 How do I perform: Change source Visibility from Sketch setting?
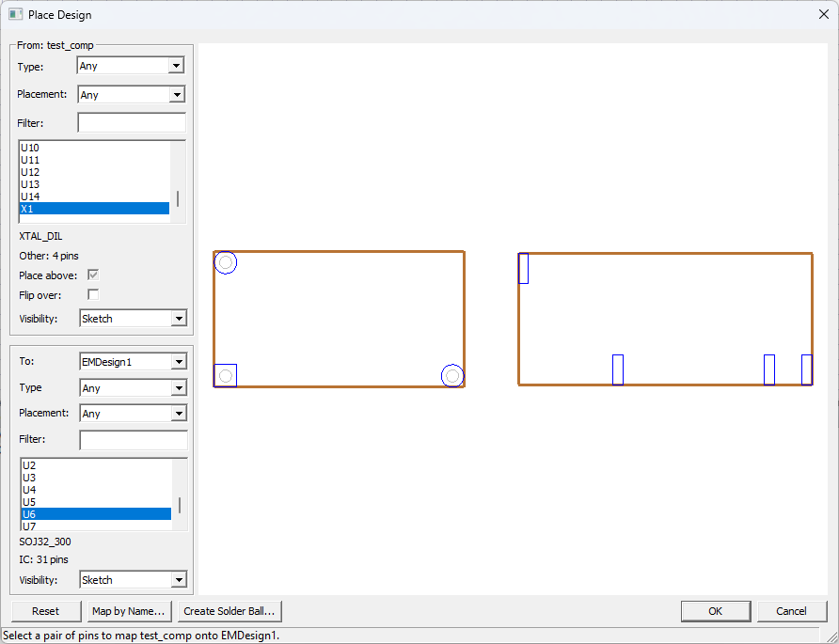pos(180,318)
